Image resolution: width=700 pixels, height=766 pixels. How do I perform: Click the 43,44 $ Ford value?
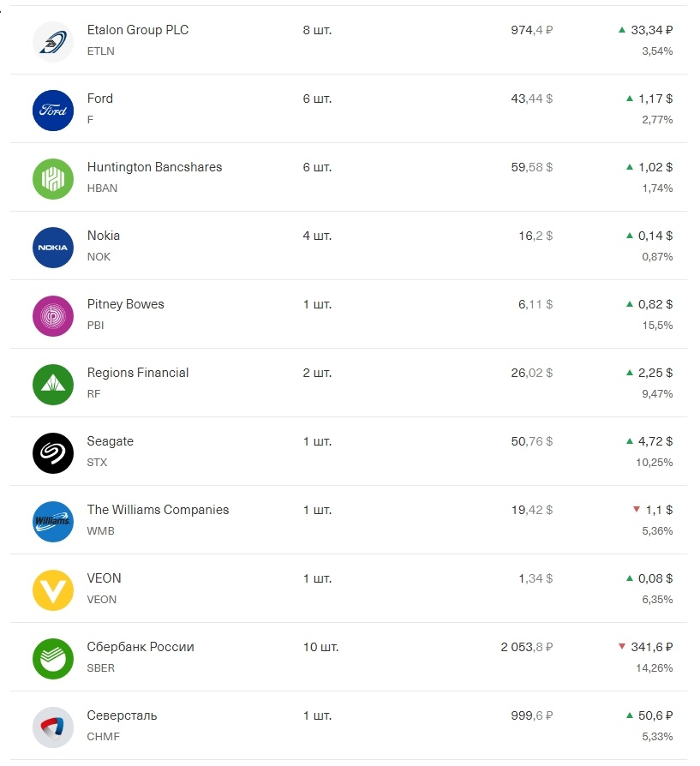(x=532, y=99)
